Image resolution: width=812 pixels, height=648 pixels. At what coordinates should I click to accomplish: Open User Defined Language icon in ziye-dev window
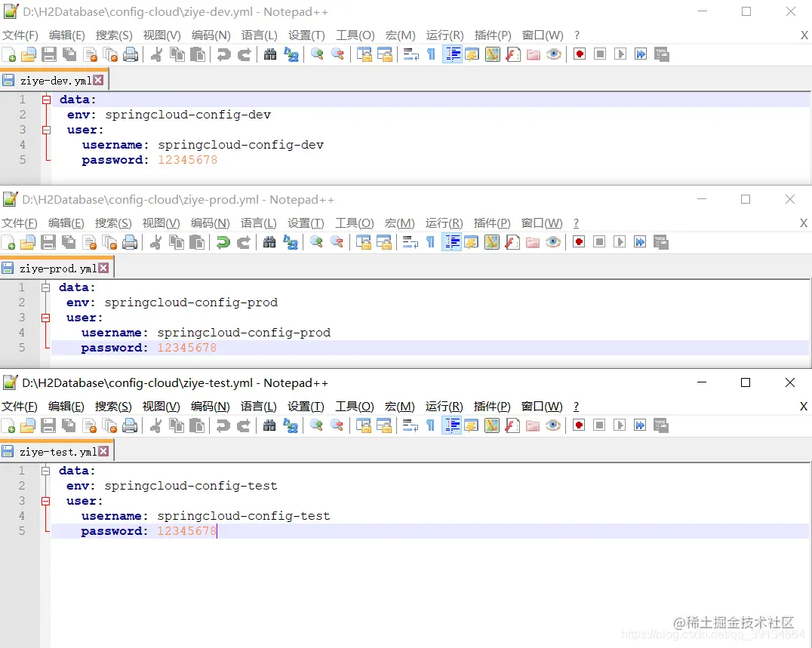472,54
